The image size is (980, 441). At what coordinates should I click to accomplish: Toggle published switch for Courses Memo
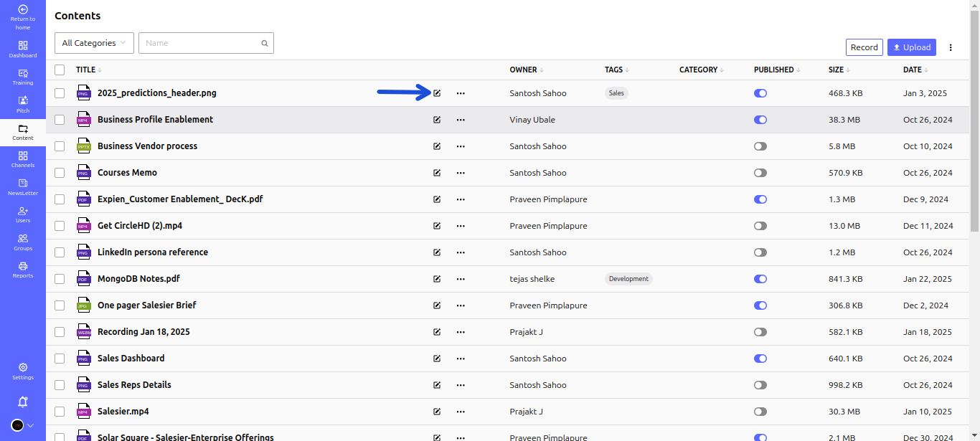pos(760,173)
